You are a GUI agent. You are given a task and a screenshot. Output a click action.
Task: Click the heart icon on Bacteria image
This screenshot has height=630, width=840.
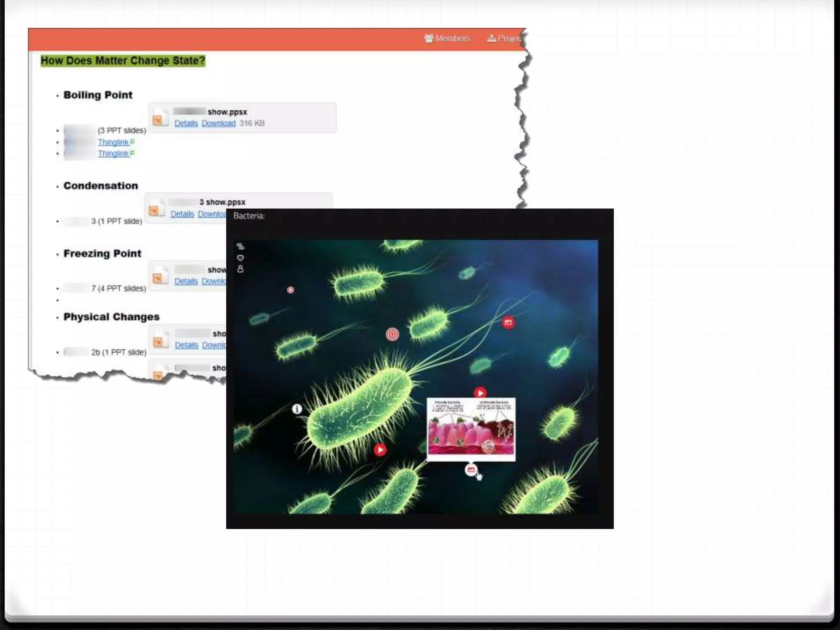click(x=240, y=258)
